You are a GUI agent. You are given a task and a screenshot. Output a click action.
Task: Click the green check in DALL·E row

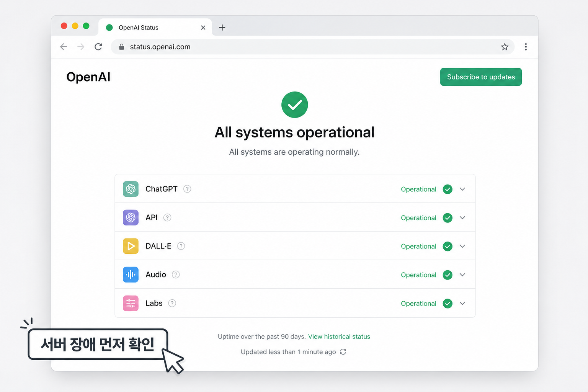[448, 246]
